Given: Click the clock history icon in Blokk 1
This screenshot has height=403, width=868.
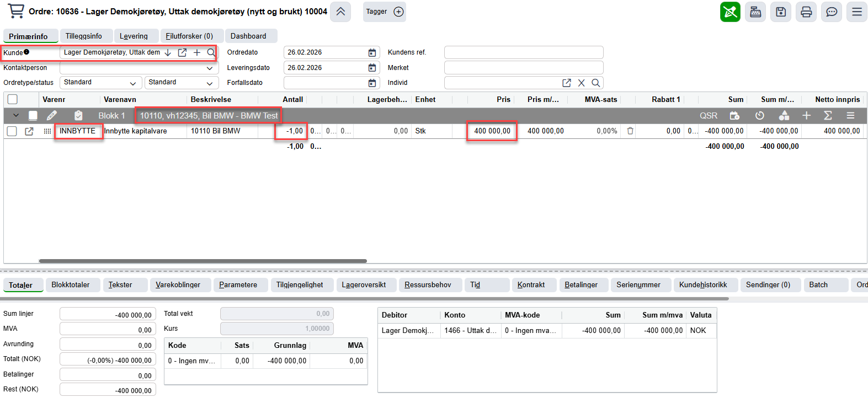Looking at the screenshot, I should [x=760, y=115].
